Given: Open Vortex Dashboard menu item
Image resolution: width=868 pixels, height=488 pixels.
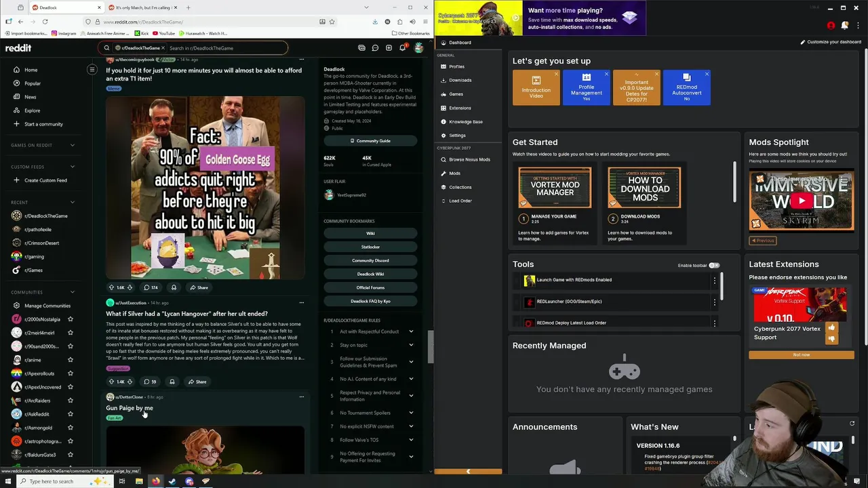Looking at the screenshot, I should click(460, 43).
